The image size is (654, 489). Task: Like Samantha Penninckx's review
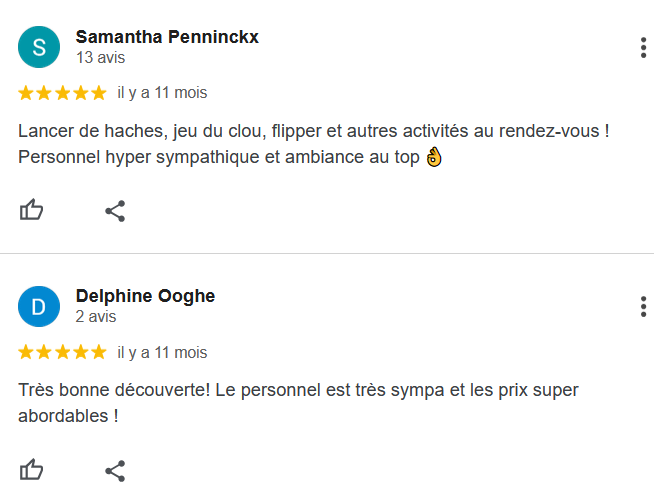(32, 211)
